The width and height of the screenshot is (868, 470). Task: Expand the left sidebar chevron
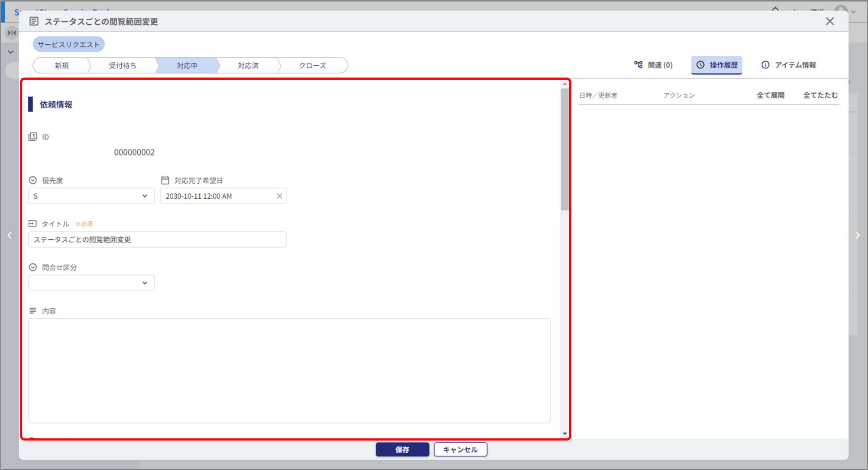pos(11,52)
